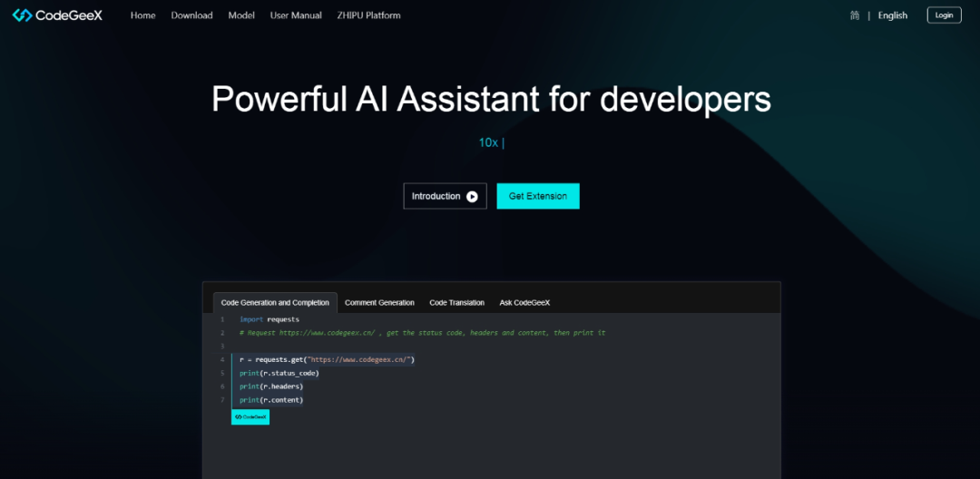Navigate to ZHIPU Platform
Viewport: 980px width, 479px height.
tap(368, 15)
